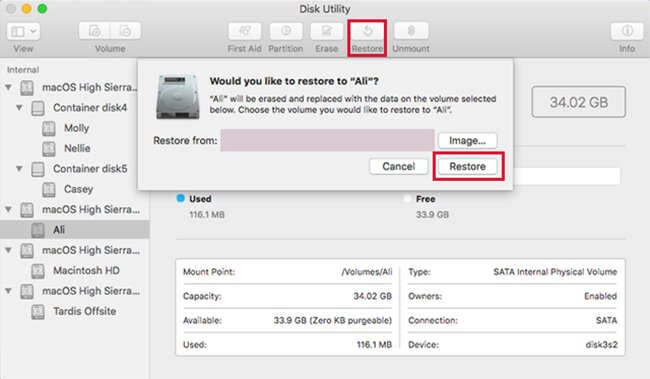Click the green zoom window button
The width and height of the screenshot is (650, 379).
pyautogui.click(x=42, y=9)
